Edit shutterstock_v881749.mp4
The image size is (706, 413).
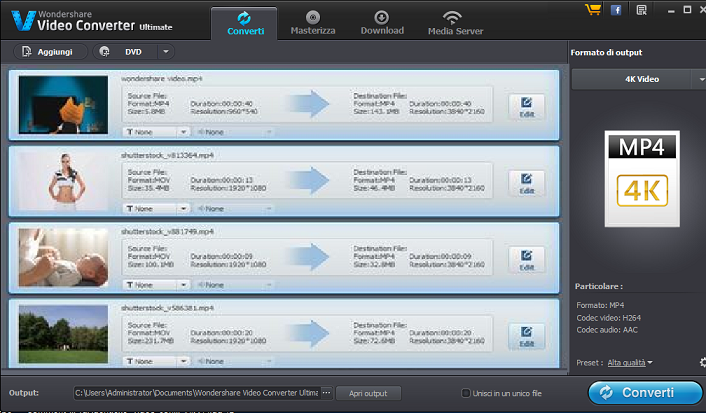(x=526, y=260)
